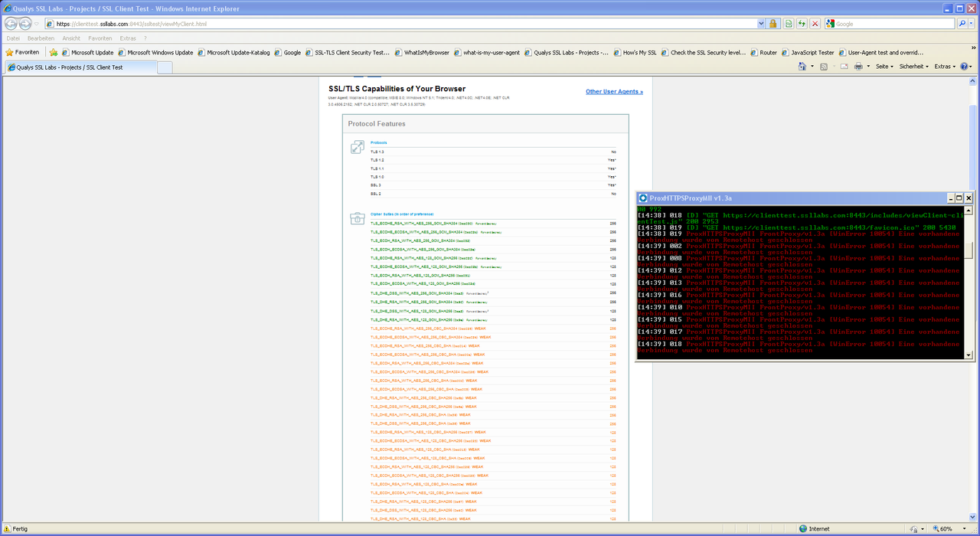Click the compatibility view icon
The image size is (980, 536).
coord(788,24)
